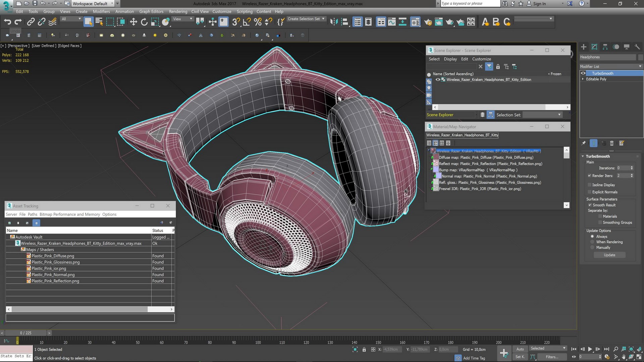644x362 pixels.
Task: Check Smoothing Groups option
Action: click(x=600, y=223)
